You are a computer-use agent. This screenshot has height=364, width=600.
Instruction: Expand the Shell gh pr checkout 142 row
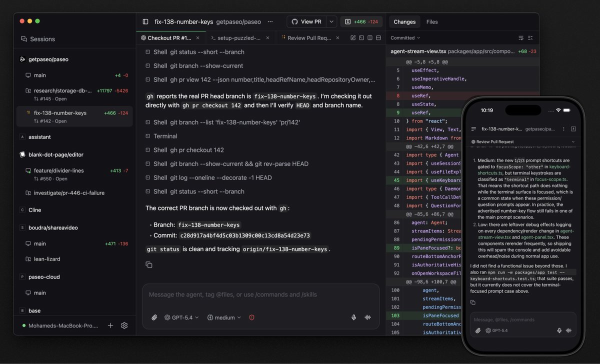point(184,150)
